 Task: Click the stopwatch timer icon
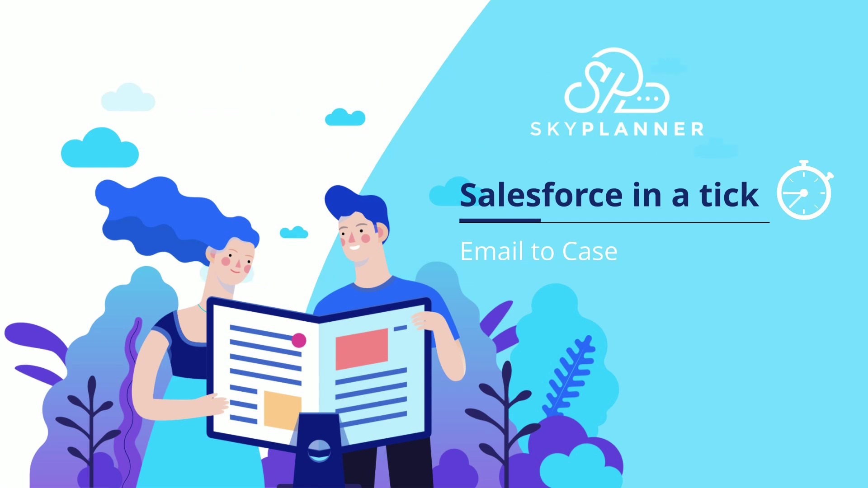[x=805, y=194]
